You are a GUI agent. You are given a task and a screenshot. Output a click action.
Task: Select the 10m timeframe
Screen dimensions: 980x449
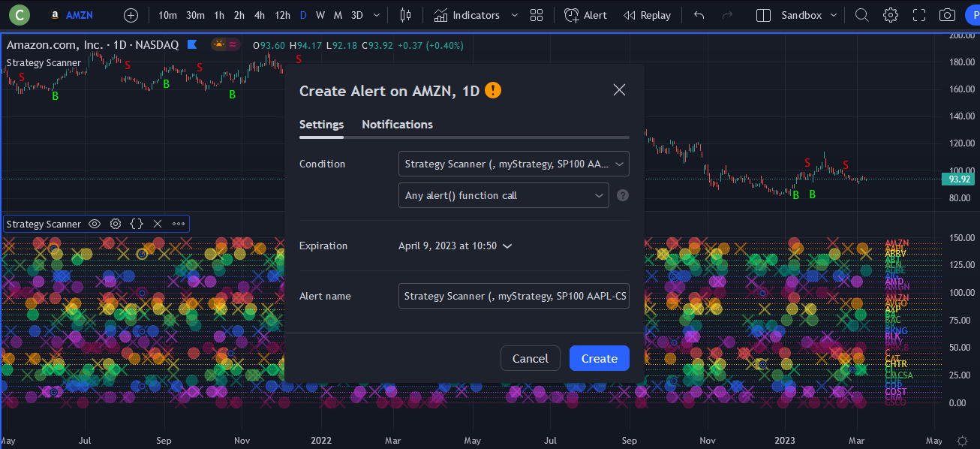pyautogui.click(x=167, y=15)
